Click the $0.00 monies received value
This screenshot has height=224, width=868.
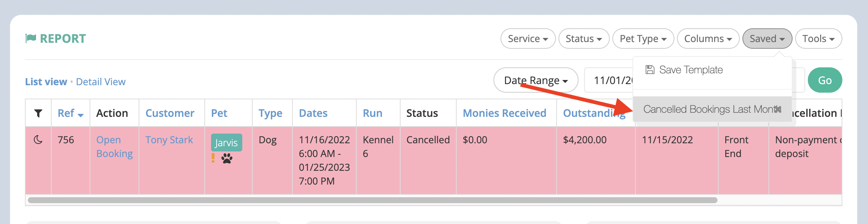(475, 140)
